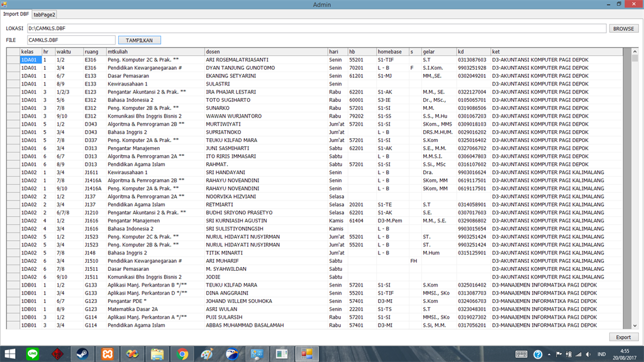644x362 pixels.
Task: Open the red diamond taskbar app
Action: click(x=57, y=354)
